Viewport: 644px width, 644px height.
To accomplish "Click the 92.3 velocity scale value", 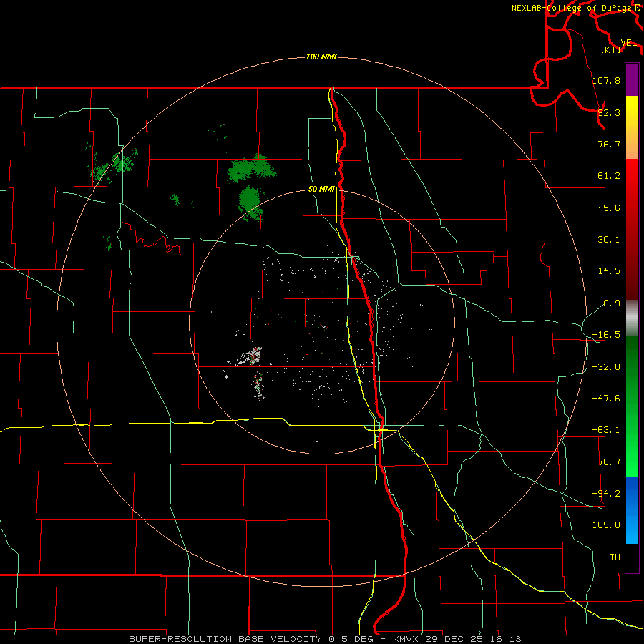I will pyautogui.click(x=609, y=112).
